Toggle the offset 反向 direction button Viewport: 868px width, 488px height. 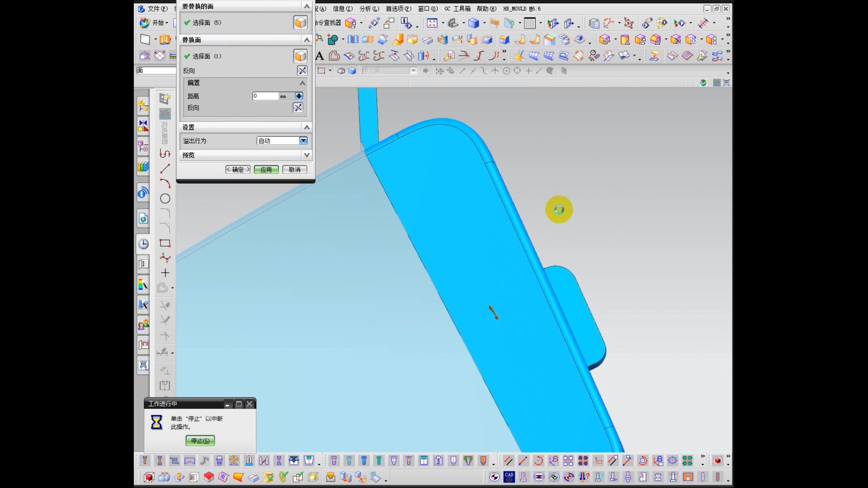point(298,108)
